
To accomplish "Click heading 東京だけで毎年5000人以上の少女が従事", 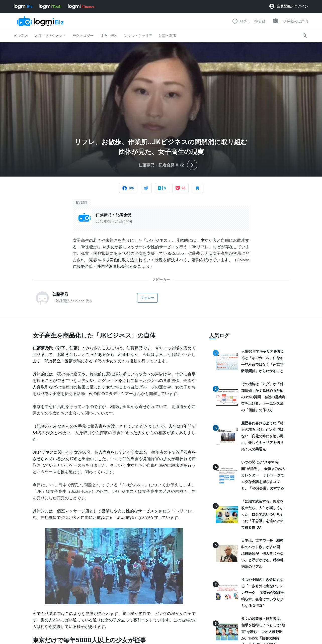I will tap(89, 640).
